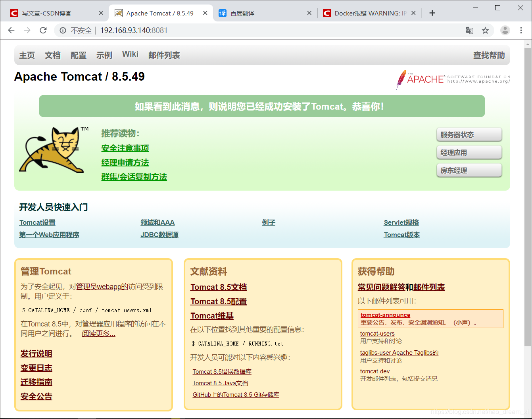Open 文档 in the Tomcat nav bar
This screenshot has height=419, width=532.
(x=53, y=55)
